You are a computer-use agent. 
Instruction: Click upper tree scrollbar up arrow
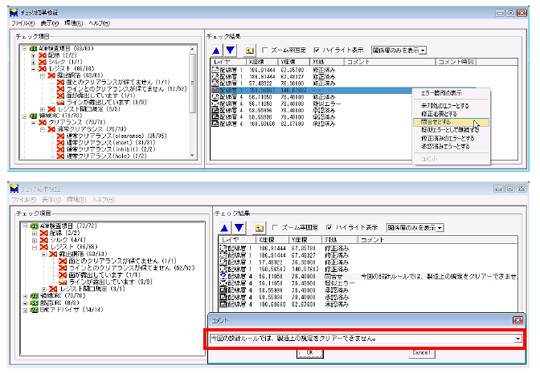pyautogui.click(x=193, y=49)
